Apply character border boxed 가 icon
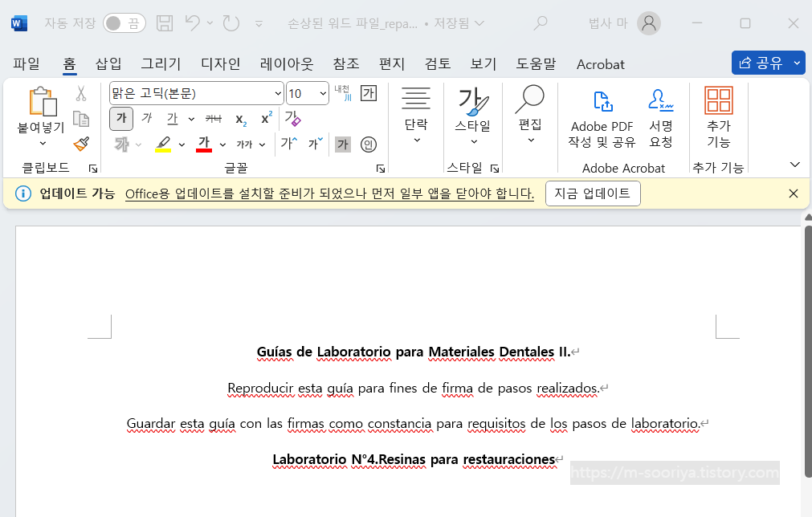Image resolution: width=812 pixels, height=517 pixels. [369, 93]
